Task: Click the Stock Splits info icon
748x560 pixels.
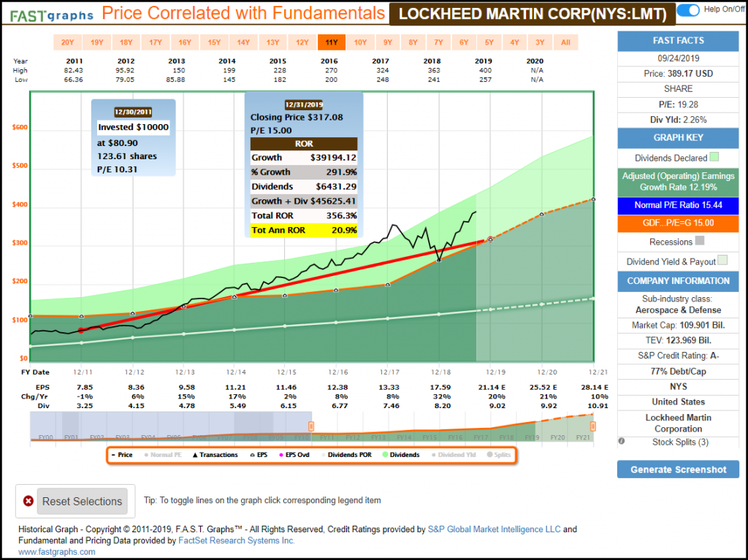Action: [x=622, y=441]
